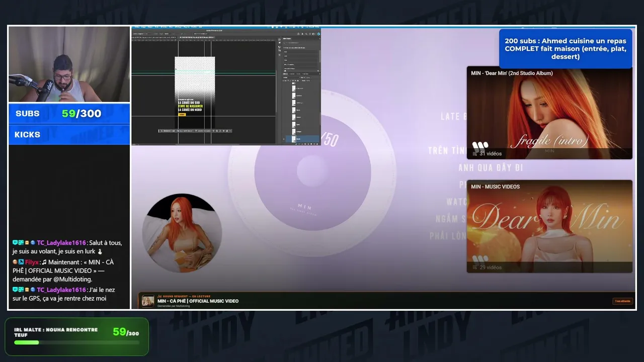Click the 'SOUND REQUEST — EN LECTURE' label

point(184,296)
